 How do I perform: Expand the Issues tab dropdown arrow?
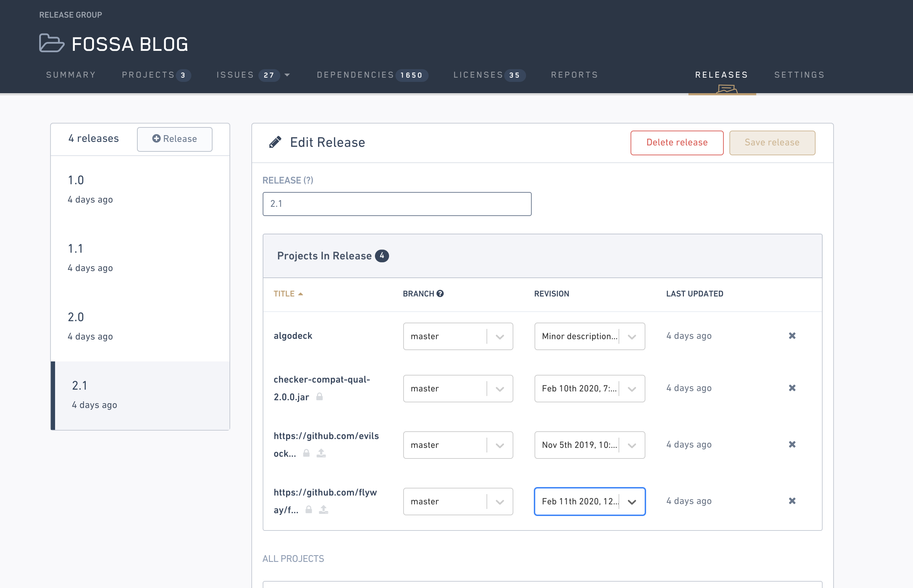[x=287, y=75]
